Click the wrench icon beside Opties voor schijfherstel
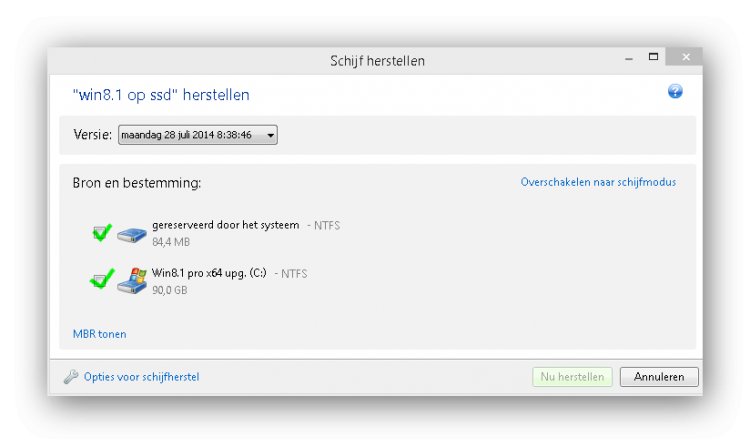The width and height of the screenshot is (750, 447). [71, 377]
